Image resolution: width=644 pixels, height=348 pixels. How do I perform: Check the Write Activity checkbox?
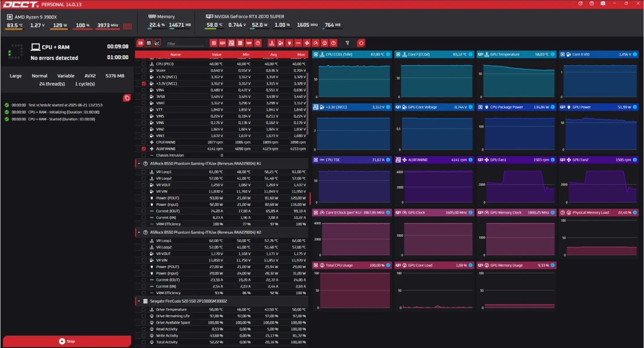point(144,335)
